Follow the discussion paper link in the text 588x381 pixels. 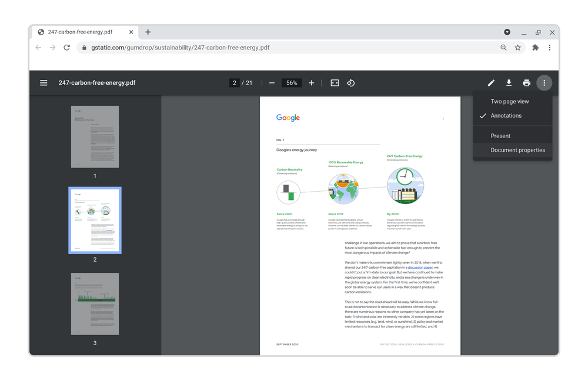tap(420, 267)
